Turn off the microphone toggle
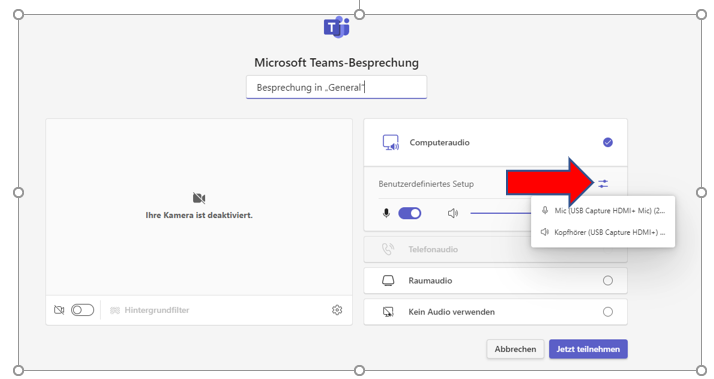 410,213
